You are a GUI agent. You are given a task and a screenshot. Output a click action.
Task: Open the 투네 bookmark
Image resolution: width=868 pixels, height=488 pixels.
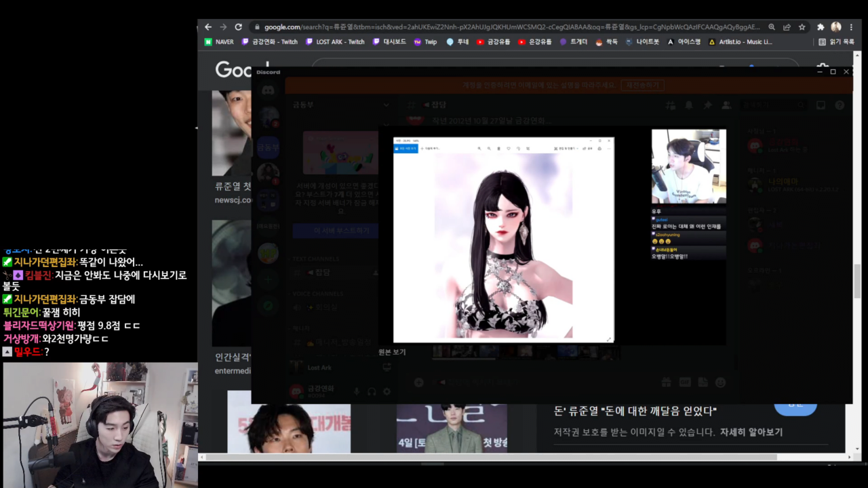pos(458,42)
